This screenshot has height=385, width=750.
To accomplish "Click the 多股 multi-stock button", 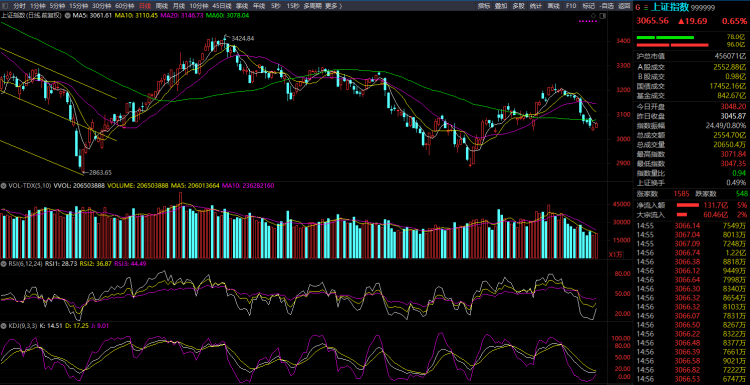I will (518, 6).
